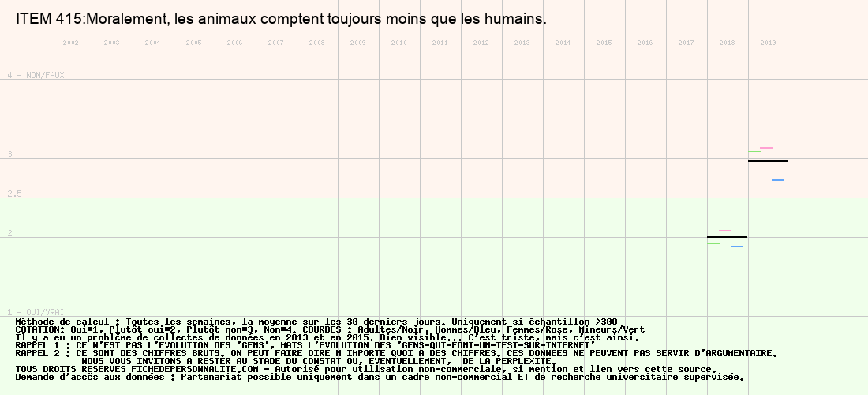The image size is (868, 395).
Task: Click the black adults line in 2019
Action: point(768,161)
